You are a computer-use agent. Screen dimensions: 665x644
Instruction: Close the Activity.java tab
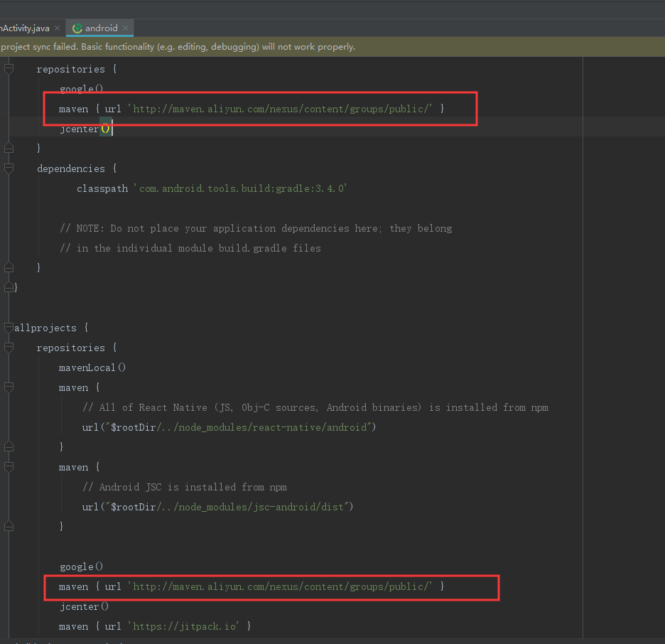pyautogui.click(x=58, y=28)
